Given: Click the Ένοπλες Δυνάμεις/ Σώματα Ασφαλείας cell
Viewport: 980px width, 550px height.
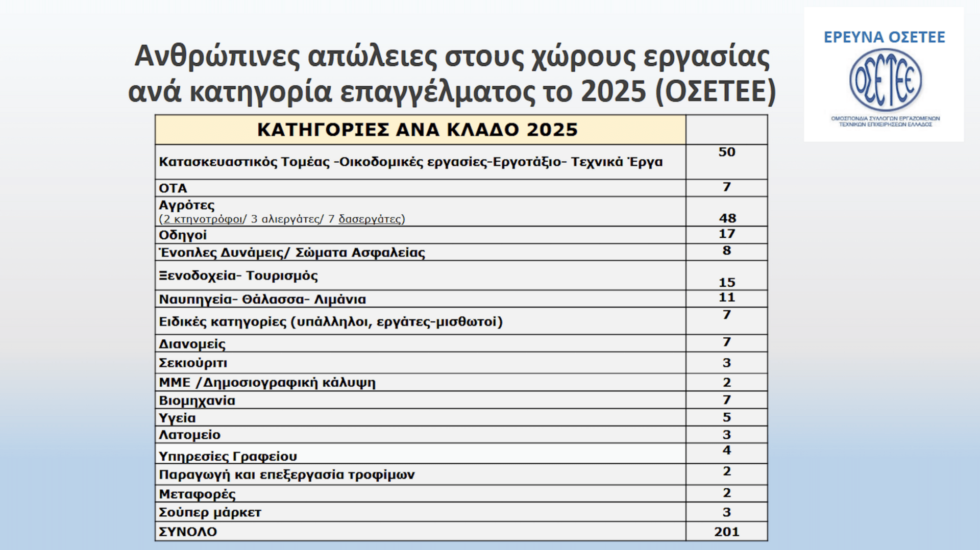Looking at the screenshot, I should (291, 253).
